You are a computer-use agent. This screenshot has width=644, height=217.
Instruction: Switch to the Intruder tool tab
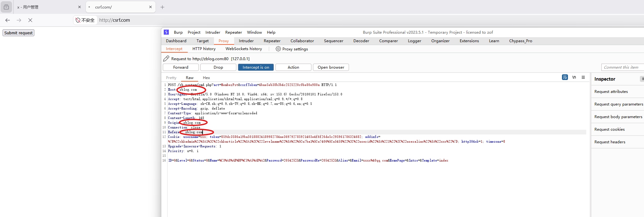246,41
